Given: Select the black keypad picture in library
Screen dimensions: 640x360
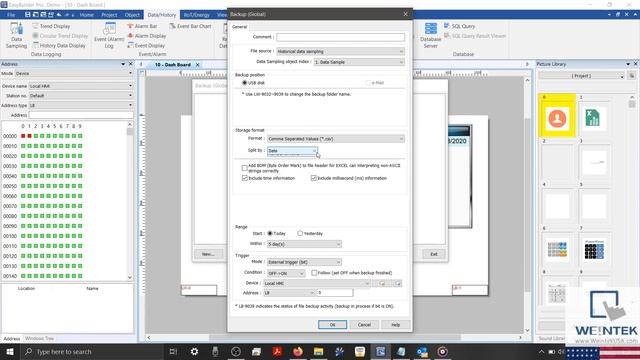Looking at the screenshot, I should [x=594, y=249].
